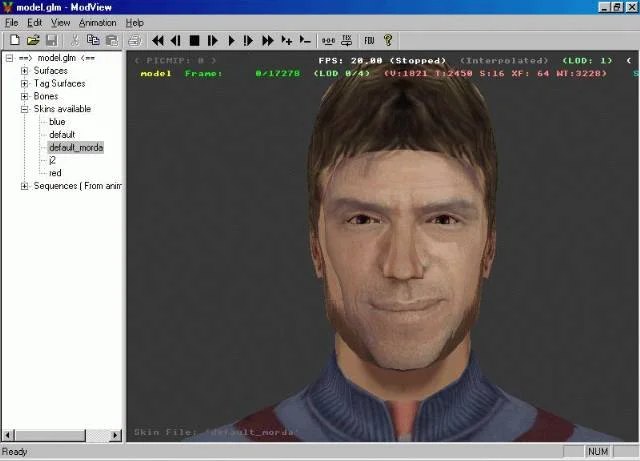The height and width of the screenshot is (461, 640).
Task: Open the File menu
Action: [x=11, y=23]
